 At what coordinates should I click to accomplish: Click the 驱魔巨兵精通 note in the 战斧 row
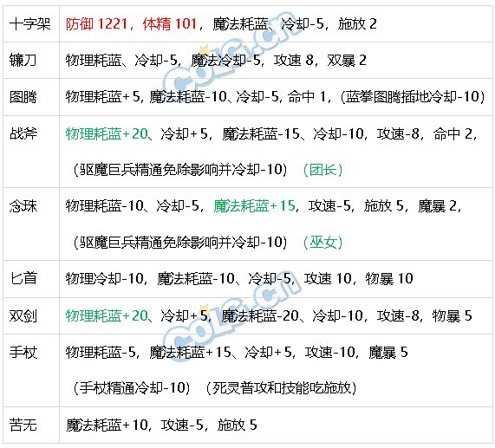[180, 170]
